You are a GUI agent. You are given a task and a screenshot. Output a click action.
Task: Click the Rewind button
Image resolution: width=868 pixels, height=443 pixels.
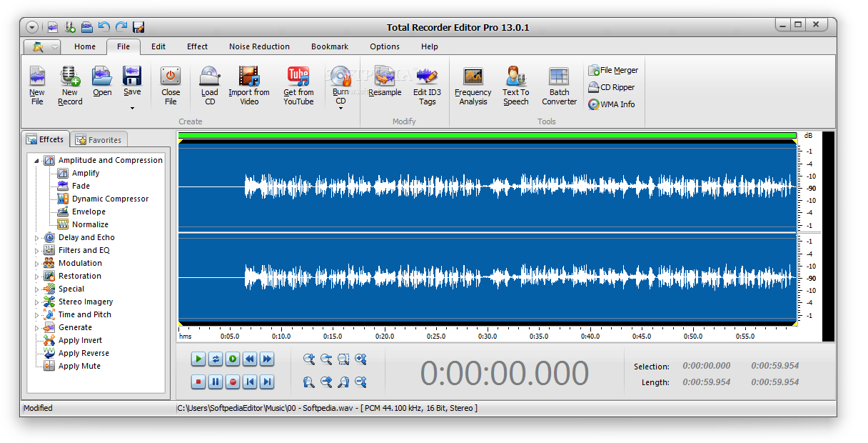(x=250, y=359)
